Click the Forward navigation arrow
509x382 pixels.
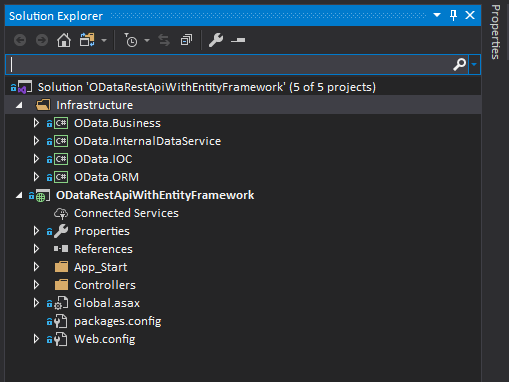(x=42, y=40)
